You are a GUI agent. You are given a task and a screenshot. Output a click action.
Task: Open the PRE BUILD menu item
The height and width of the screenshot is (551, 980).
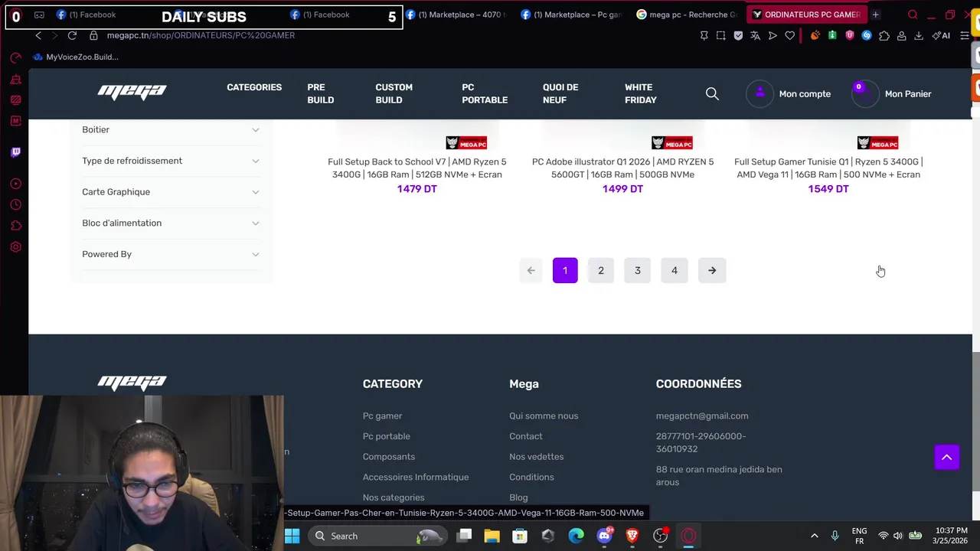point(320,93)
